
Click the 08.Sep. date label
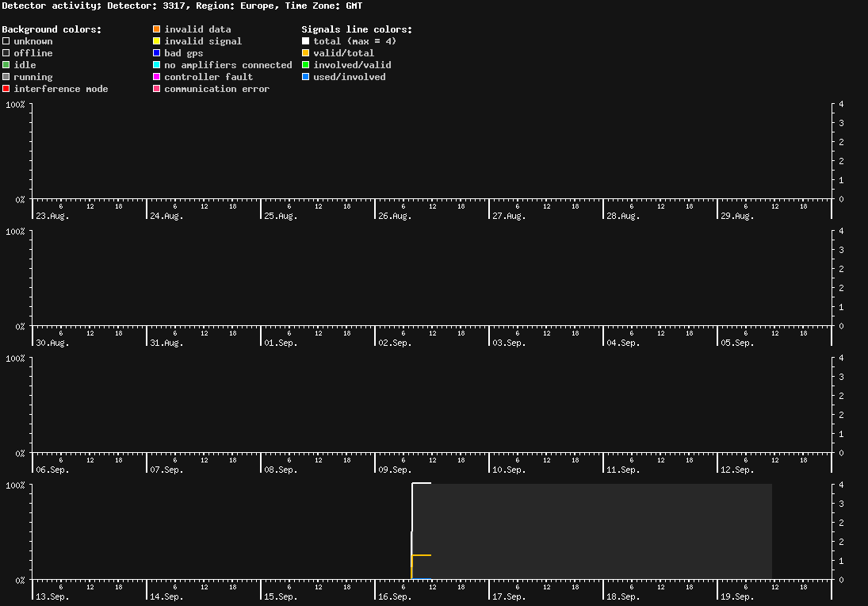click(x=281, y=470)
